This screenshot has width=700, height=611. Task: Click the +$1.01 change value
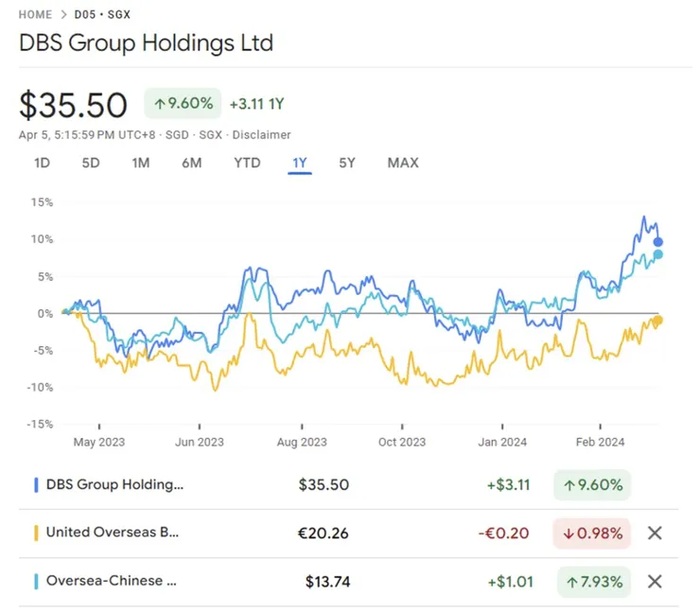click(510, 582)
